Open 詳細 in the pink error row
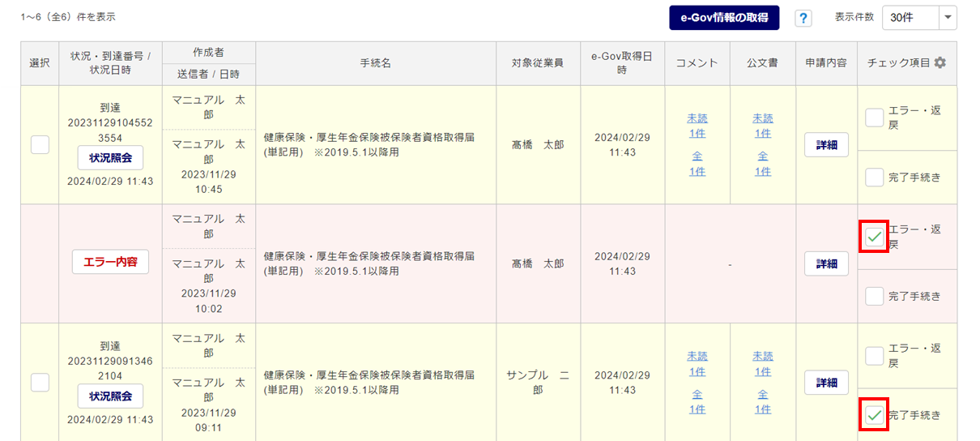Viewport: 980px width, 441px height. [826, 263]
